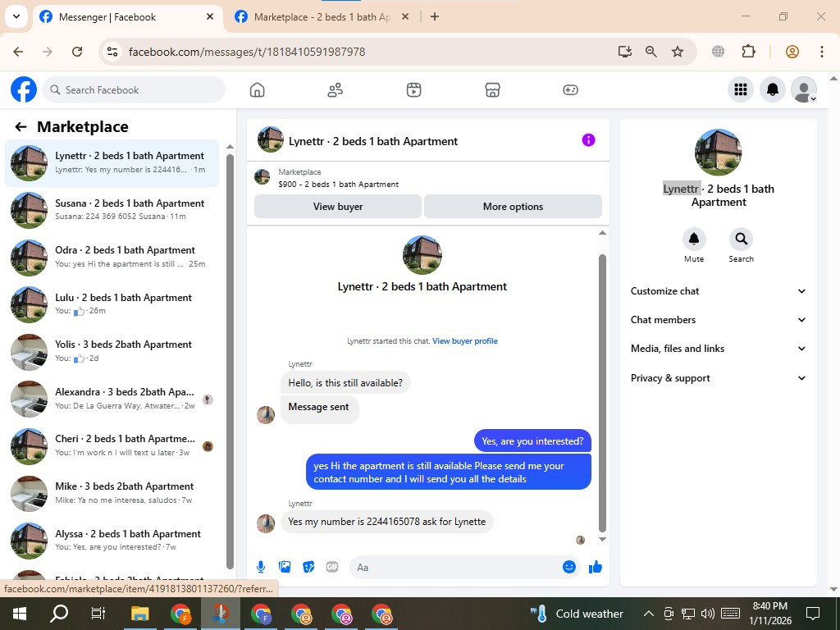
Task: Open Cheri 2 beds 1 bath chat
Action: [x=112, y=445]
